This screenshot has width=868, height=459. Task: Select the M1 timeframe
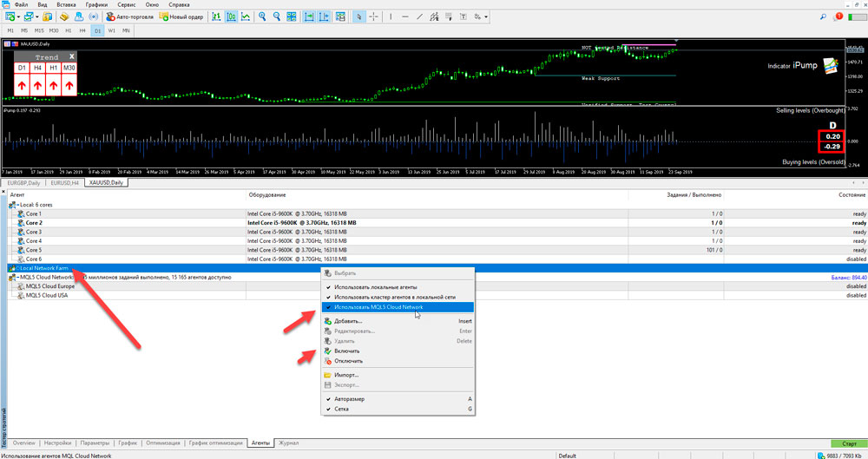pos(10,31)
